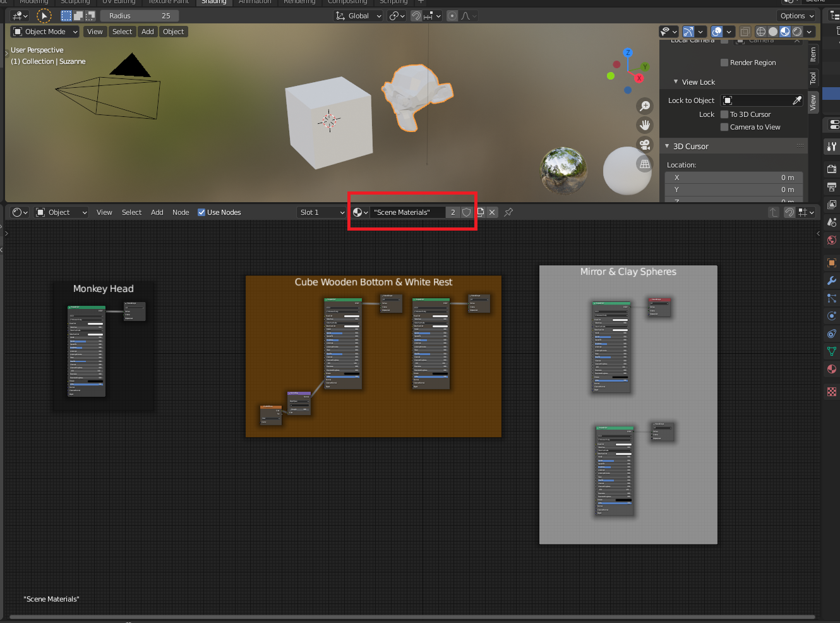This screenshot has width=840, height=623.
Task: Switch to the Animation workspace tab
Action: click(x=255, y=2)
